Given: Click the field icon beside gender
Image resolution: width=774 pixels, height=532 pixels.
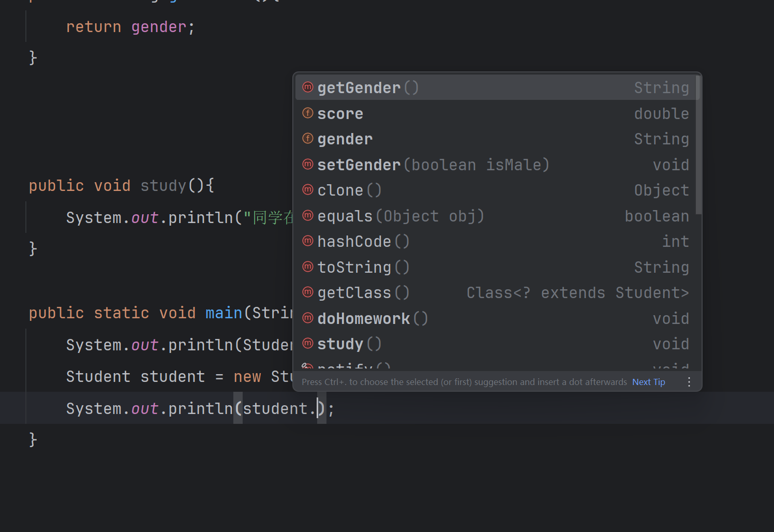Looking at the screenshot, I should 308,138.
